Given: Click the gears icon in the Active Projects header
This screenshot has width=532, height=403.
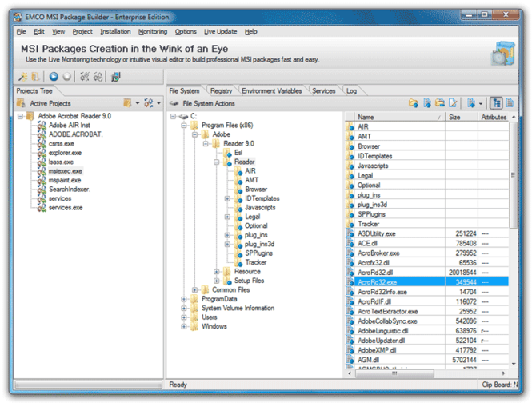Looking at the screenshot, I should (149, 103).
